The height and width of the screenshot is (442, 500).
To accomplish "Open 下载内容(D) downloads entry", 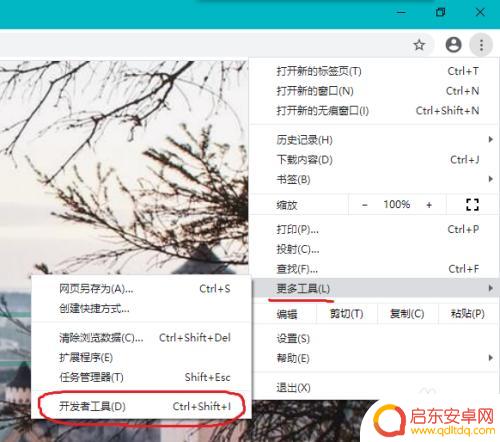I will tap(373, 160).
